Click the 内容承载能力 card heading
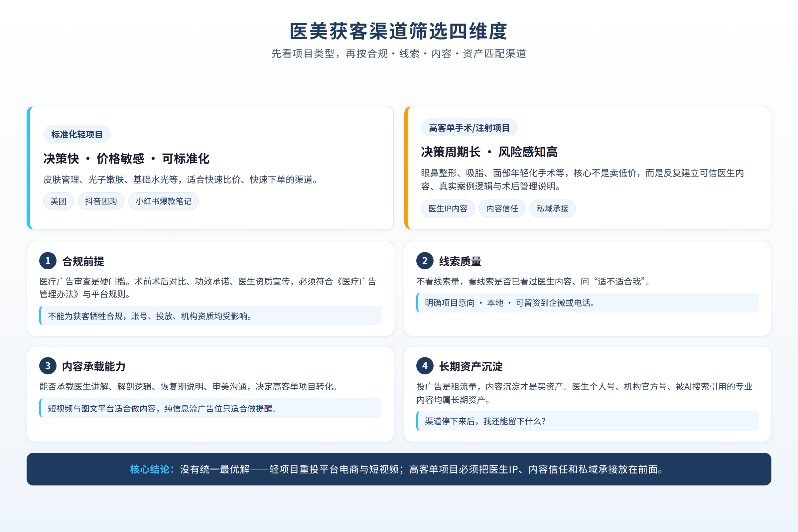The height and width of the screenshot is (532, 798). pyautogui.click(x=94, y=366)
